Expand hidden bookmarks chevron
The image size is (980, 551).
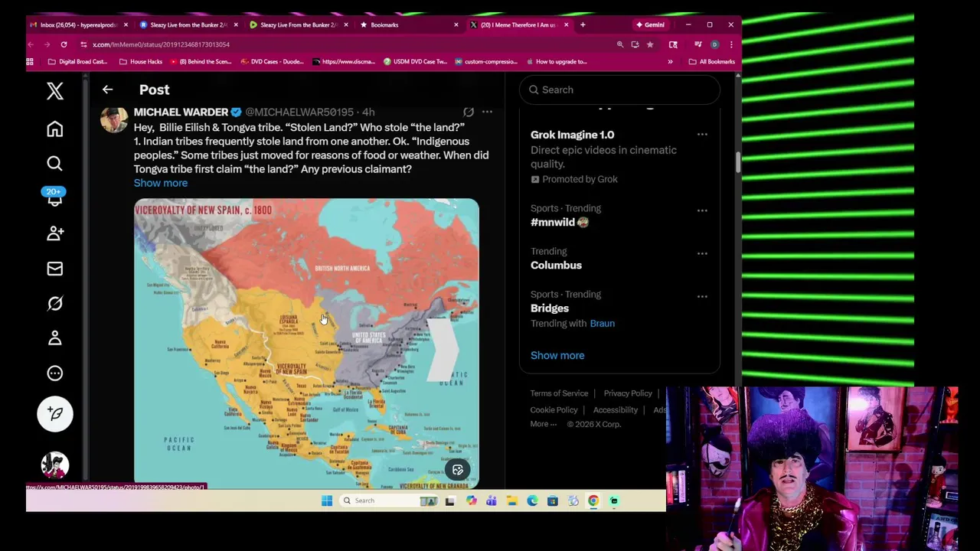point(670,61)
